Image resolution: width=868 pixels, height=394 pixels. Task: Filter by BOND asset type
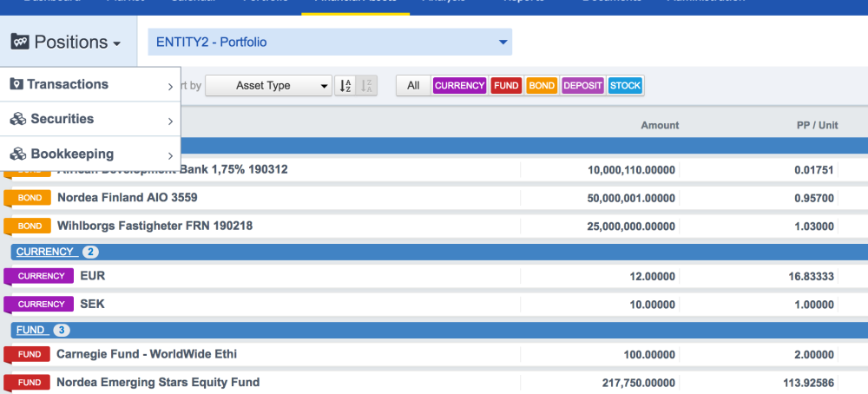(542, 86)
